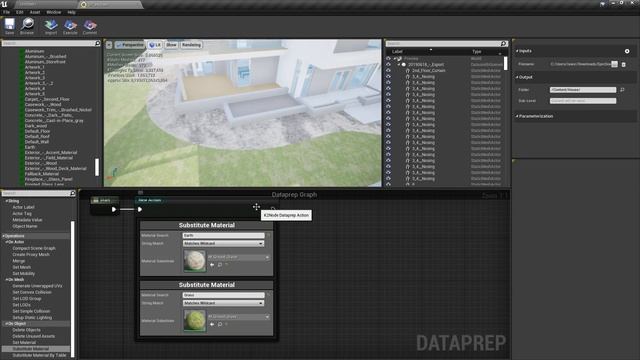Collapse the Output section

point(517,77)
